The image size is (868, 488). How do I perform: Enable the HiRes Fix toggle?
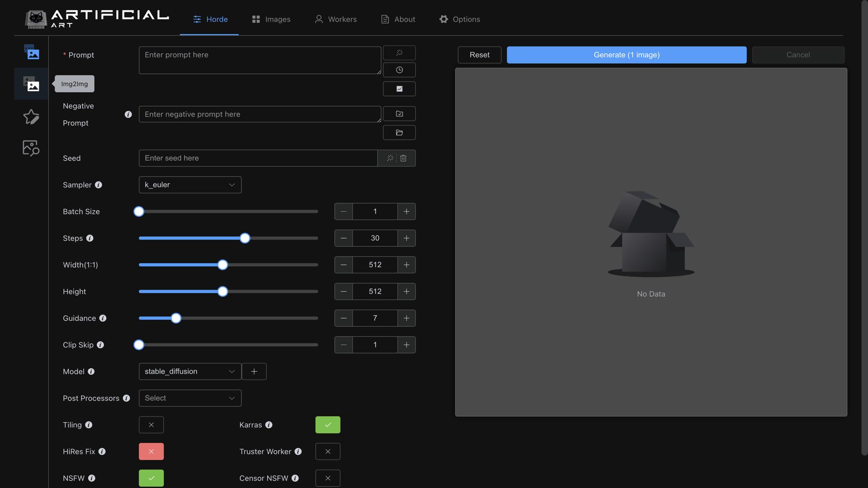[151, 451]
